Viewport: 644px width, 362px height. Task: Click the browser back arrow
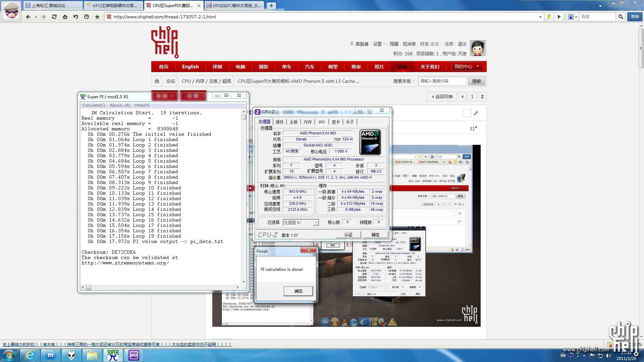[28, 17]
